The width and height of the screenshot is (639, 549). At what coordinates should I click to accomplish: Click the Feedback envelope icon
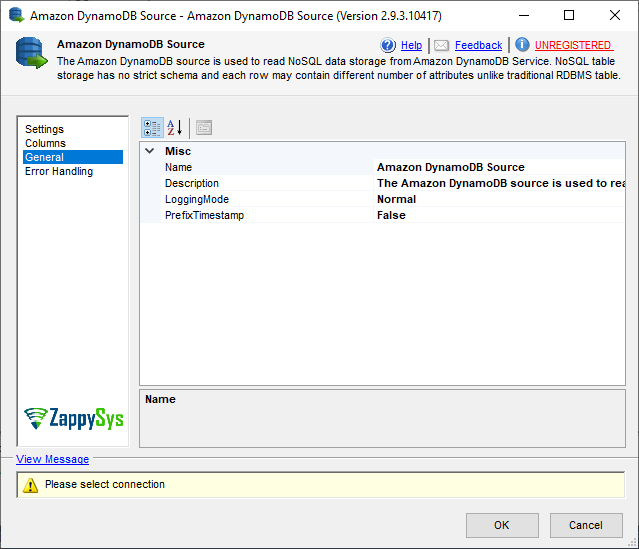(441, 45)
